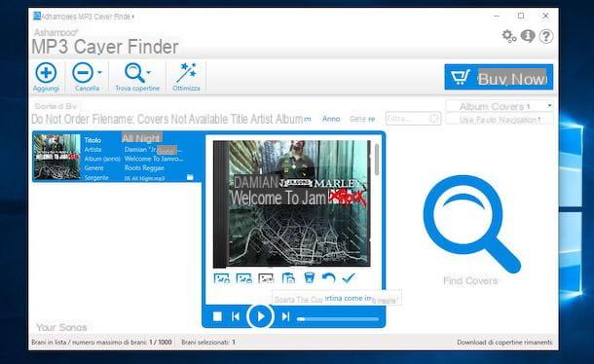Click the Cancella minus icon
The height and width of the screenshot is (364, 594).
(83, 73)
